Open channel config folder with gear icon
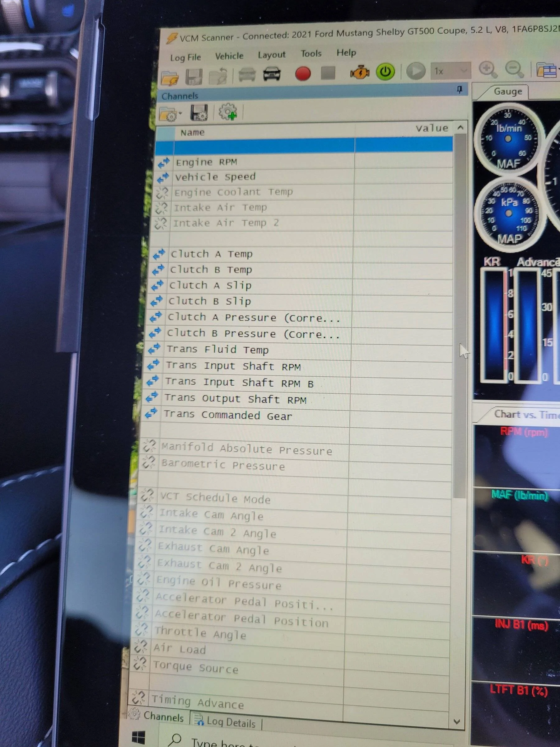This screenshot has height=747, width=560. [170, 114]
